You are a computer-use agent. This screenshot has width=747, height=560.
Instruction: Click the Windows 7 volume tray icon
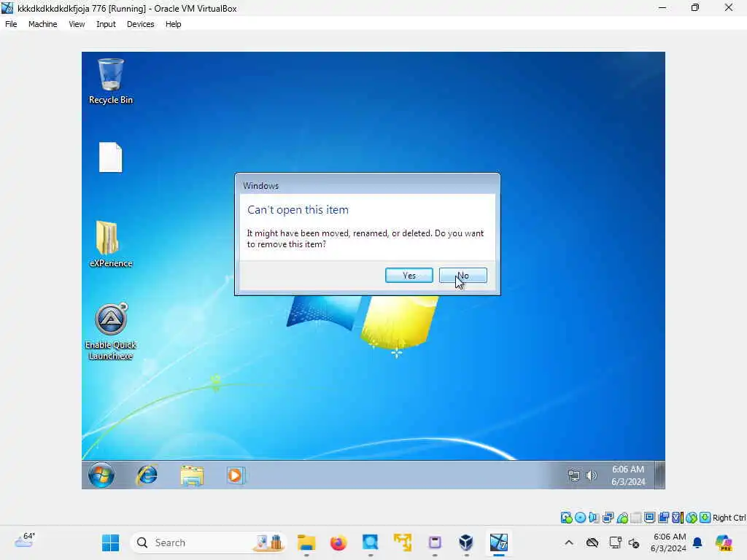click(x=591, y=475)
